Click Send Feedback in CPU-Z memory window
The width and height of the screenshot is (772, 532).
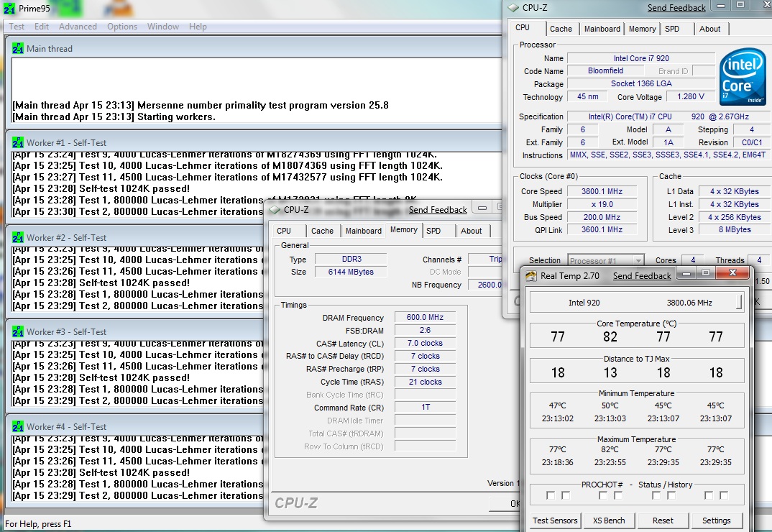click(x=438, y=210)
